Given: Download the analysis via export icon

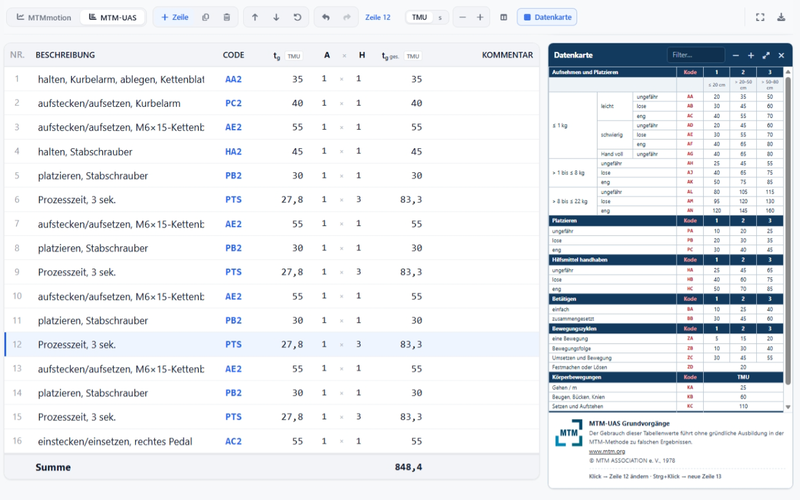Looking at the screenshot, I should point(781,17).
